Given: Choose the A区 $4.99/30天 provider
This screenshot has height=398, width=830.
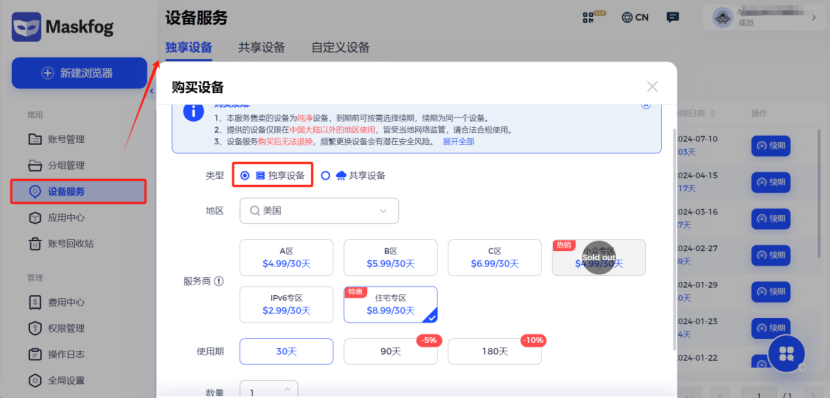Looking at the screenshot, I should pyautogui.click(x=286, y=257).
